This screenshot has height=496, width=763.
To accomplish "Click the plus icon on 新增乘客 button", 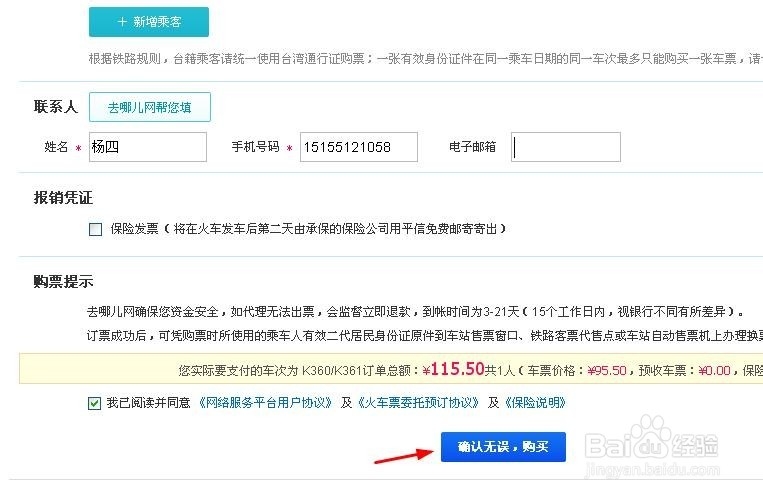I will (122, 21).
